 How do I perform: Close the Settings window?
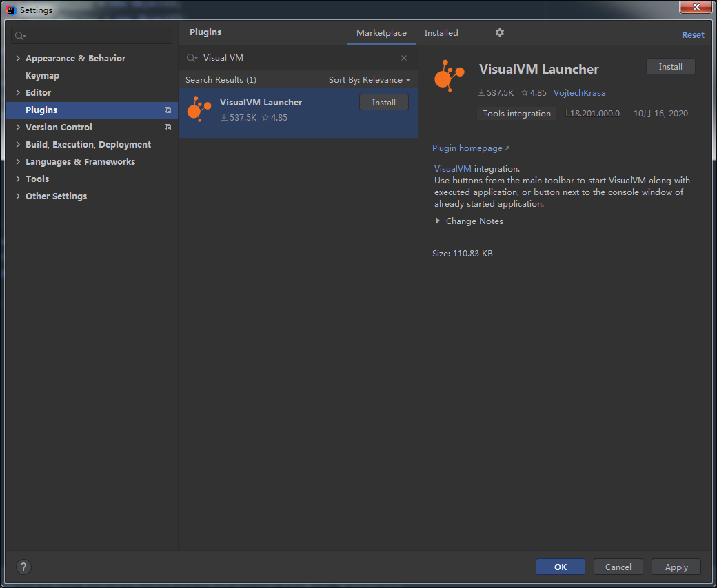click(696, 7)
